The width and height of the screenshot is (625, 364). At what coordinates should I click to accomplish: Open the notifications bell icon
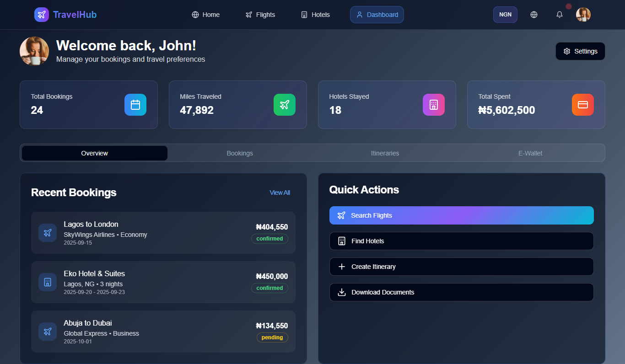coord(559,15)
